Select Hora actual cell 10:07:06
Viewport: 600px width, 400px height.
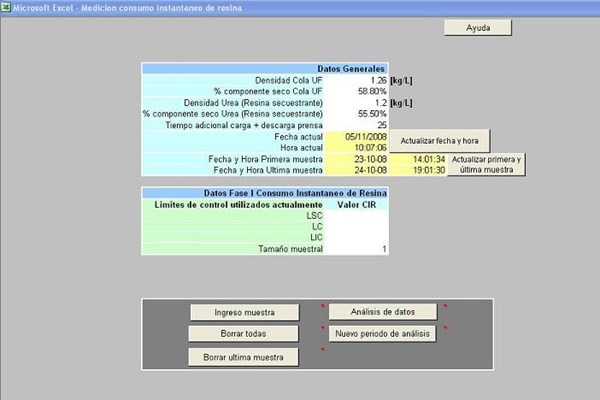[x=356, y=148]
